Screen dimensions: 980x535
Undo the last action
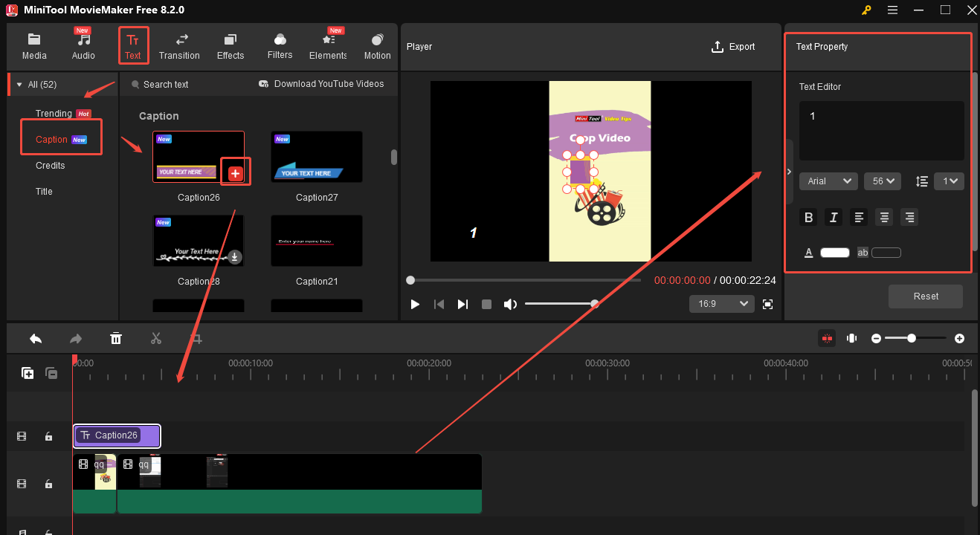point(36,339)
